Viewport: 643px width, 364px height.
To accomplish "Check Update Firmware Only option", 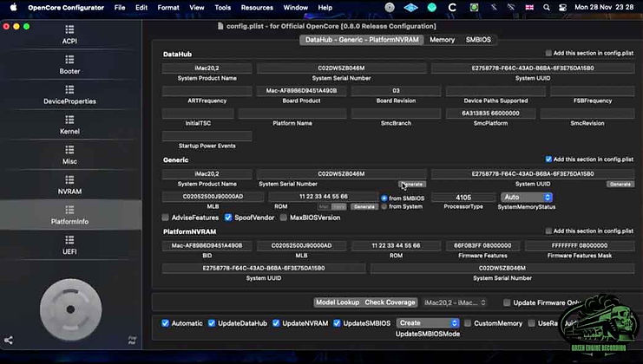I will tap(507, 302).
